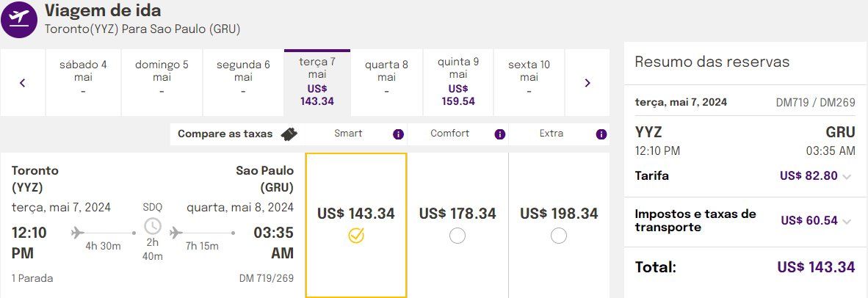868x298 pixels.
Task: Select the sexta 10 mai date tab
Action: click(529, 82)
